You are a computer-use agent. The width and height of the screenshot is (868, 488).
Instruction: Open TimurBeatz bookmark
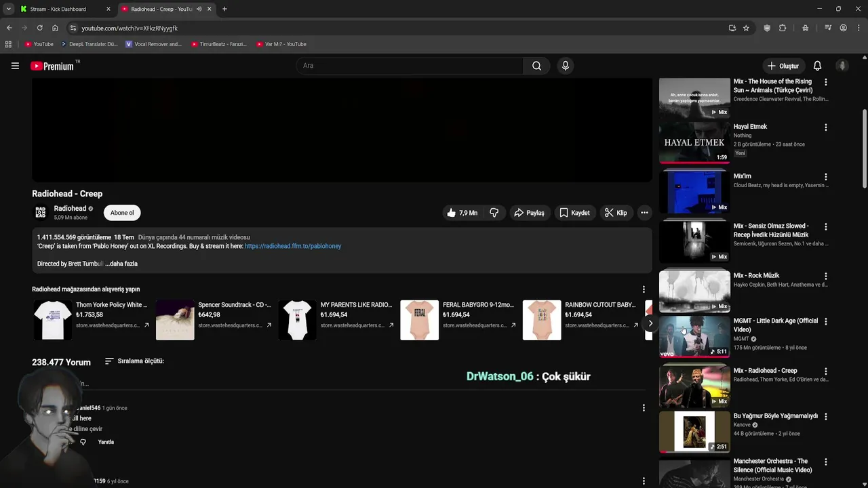click(x=218, y=44)
